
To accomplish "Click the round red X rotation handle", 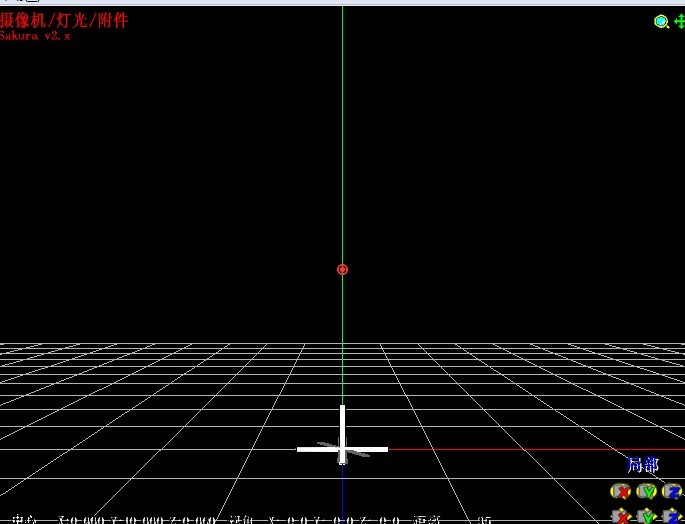I will click(x=620, y=492).
